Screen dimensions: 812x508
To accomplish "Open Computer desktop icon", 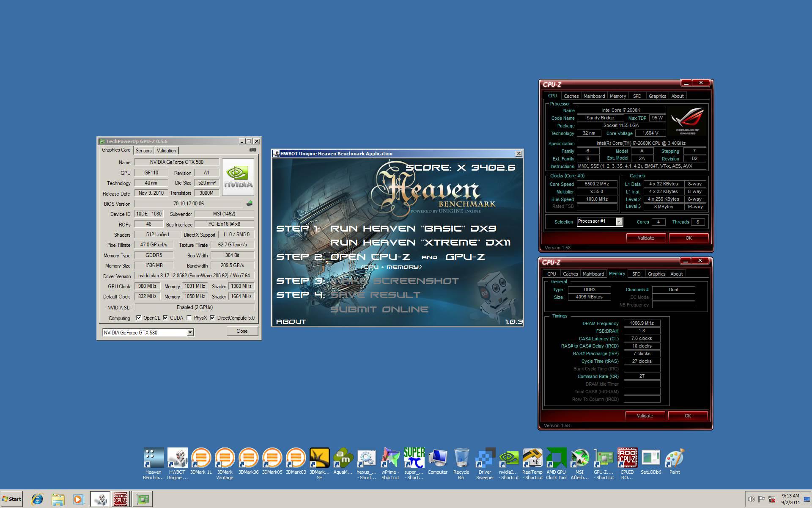I will tap(437, 461).
